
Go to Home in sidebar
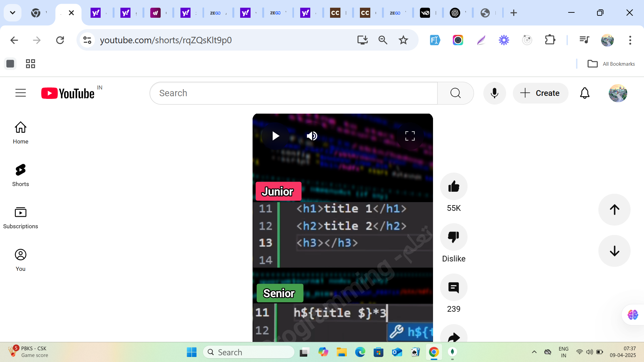(20, 133)
